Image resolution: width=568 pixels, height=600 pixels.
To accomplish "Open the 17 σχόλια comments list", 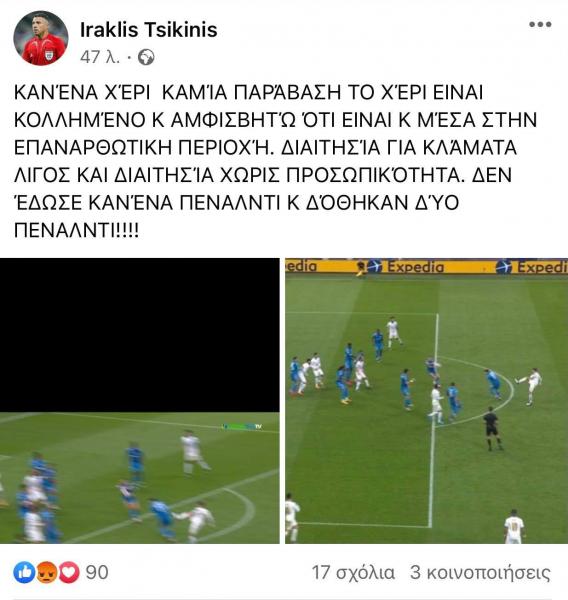I will [x=353, y=573].
